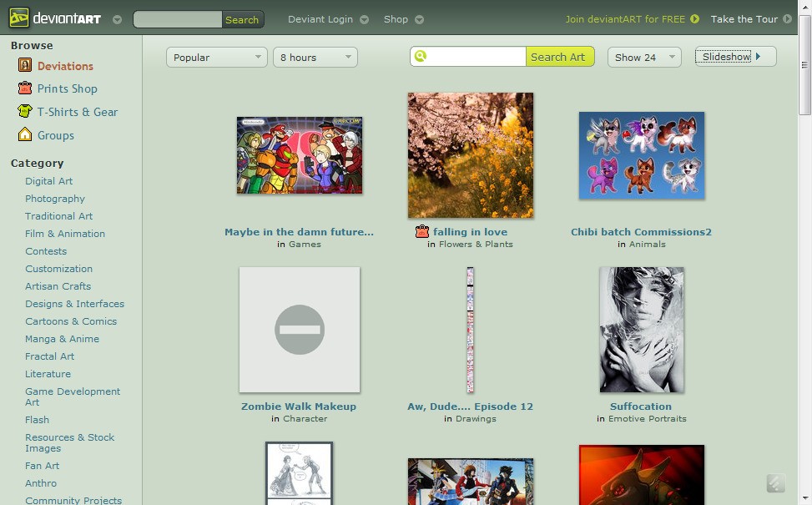The height and width of the screenshot is (505, 812).
Task: Select the Fractal Art category
Action: 50,356
